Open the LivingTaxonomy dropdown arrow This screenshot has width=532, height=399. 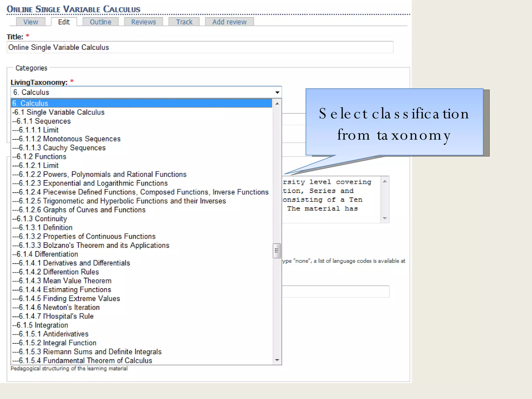point(277,92)
